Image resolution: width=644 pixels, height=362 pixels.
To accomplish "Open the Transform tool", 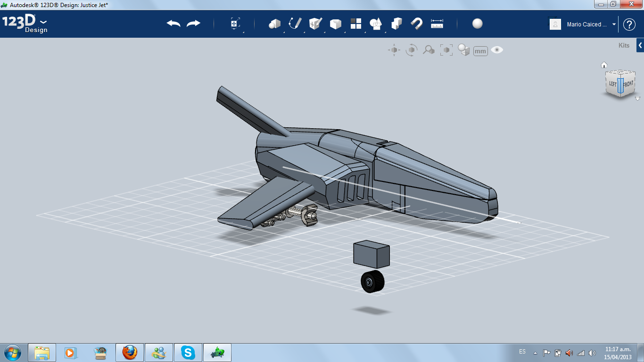I will coord(235,24).
